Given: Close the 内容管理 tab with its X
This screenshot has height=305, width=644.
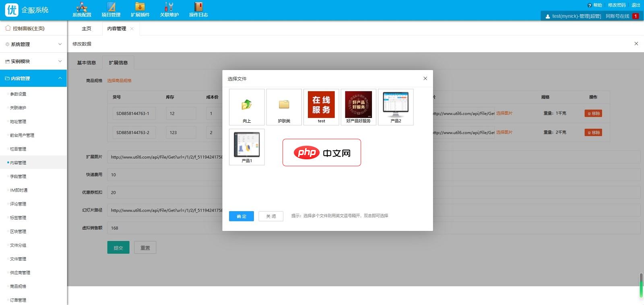Looking at the screenshot, I should coord(132,29).
